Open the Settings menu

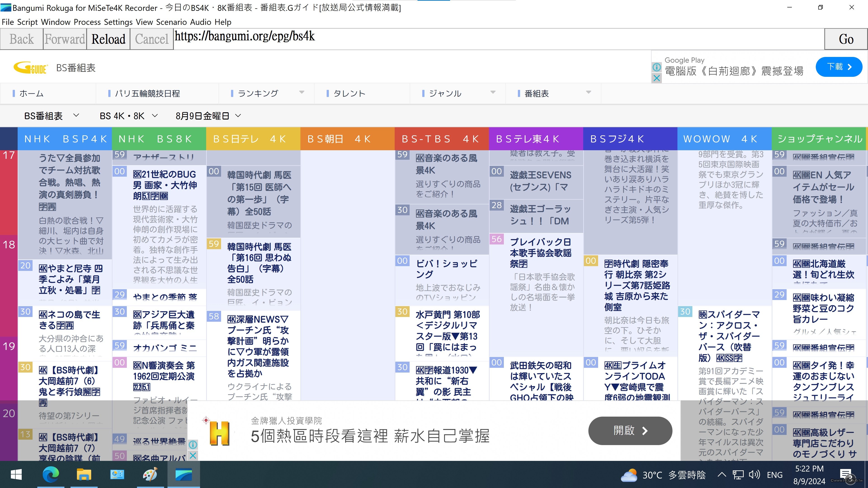(x=118, y=22)
